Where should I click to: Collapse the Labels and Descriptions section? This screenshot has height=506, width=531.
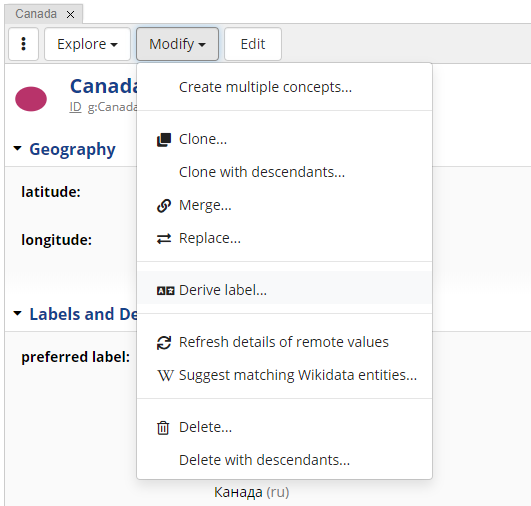(x=17, y=313)
